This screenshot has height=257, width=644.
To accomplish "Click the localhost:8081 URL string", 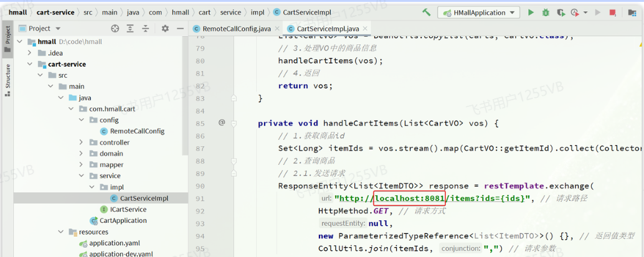I will [x=410, y=199].
